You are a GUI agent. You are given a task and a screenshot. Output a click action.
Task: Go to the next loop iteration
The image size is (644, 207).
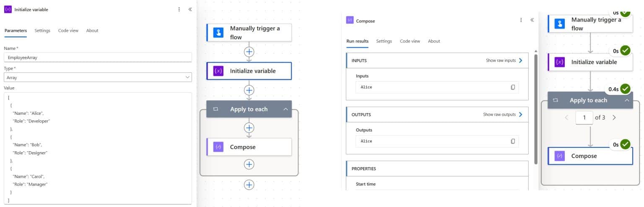pyautogui.click(x=614, y=118)
